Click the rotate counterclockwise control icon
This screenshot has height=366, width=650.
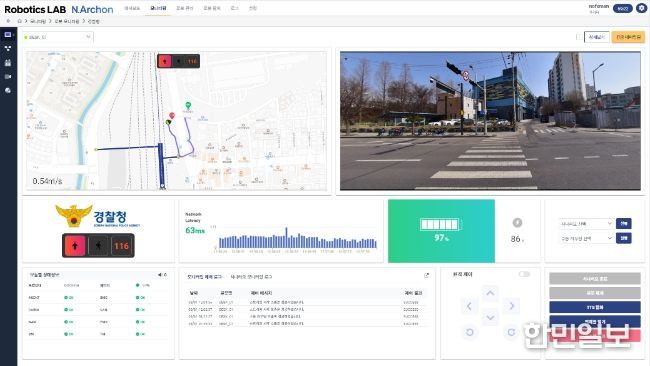pyautogui.click(x=470, y=332)
